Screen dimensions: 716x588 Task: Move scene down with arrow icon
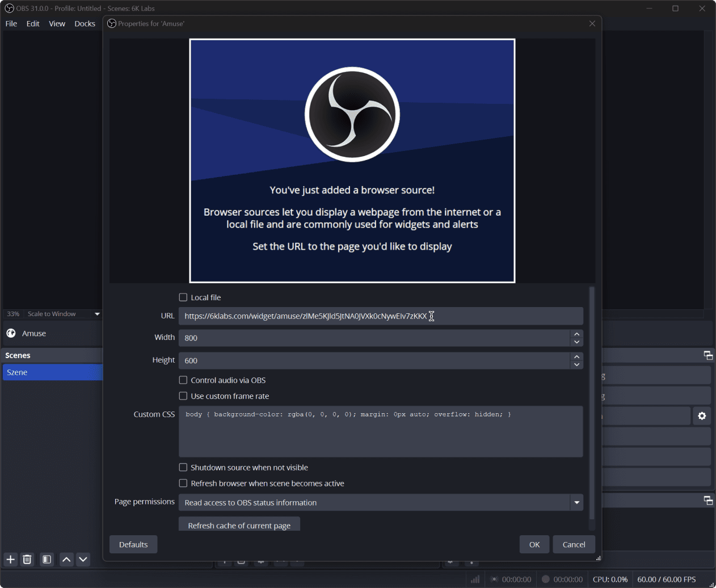83,560
